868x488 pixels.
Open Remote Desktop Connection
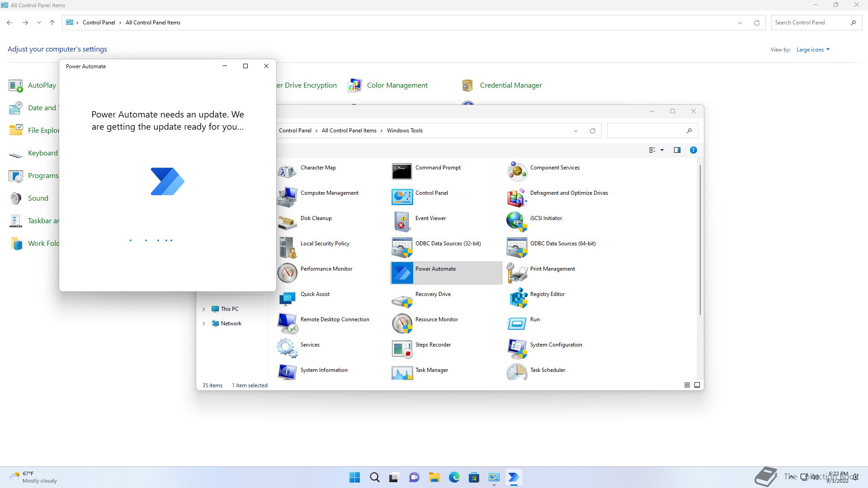(287, 324)
